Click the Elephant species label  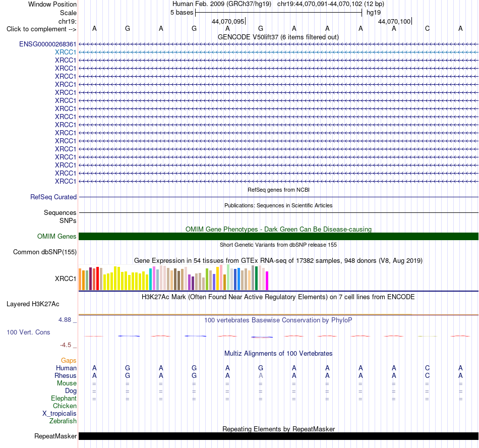point(64,398)
